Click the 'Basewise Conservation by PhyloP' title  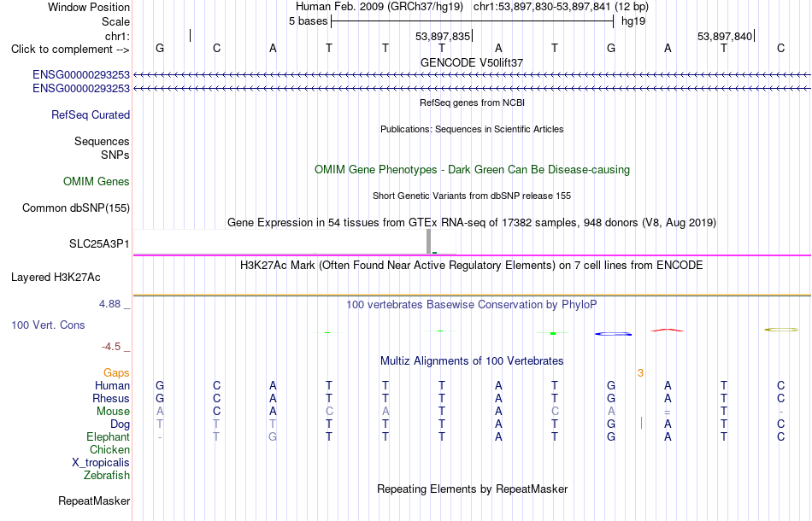click(x=472, y=305)
